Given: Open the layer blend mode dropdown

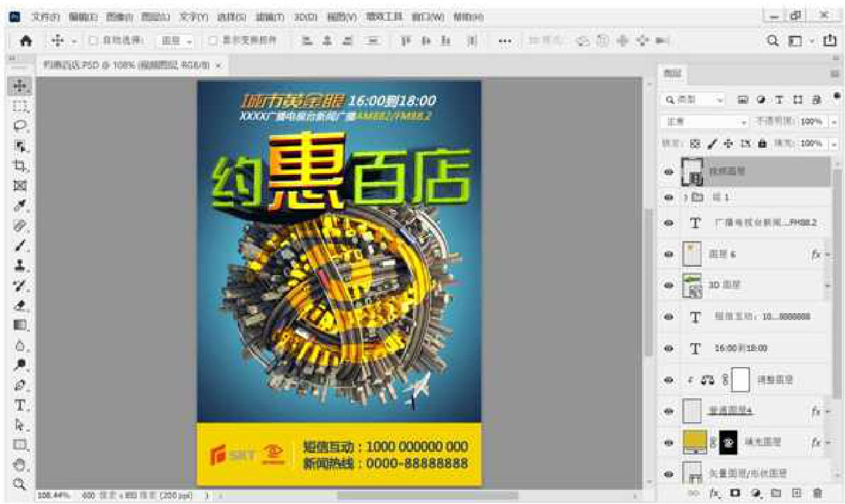Looking at the screenshot, I should click(x=704, y=122).
